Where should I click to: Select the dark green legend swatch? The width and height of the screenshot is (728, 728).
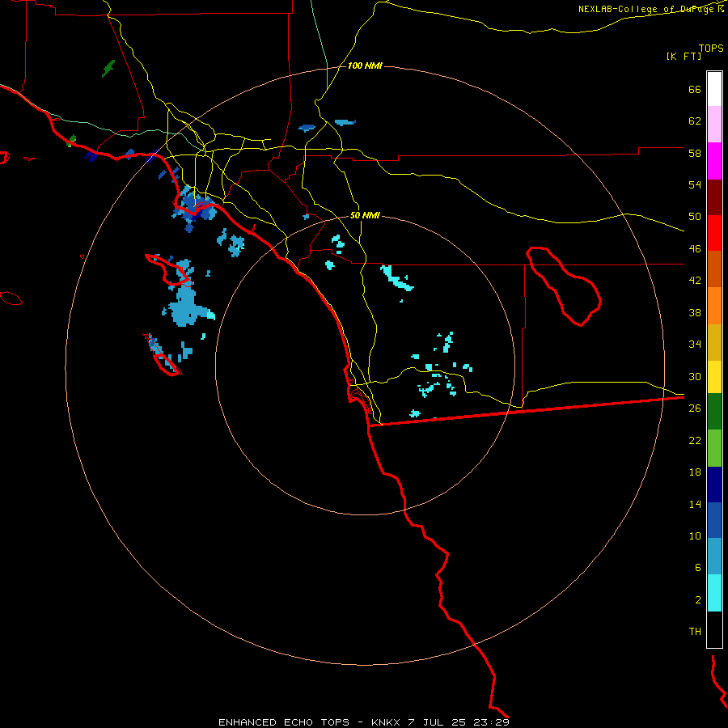pos(714,412)
